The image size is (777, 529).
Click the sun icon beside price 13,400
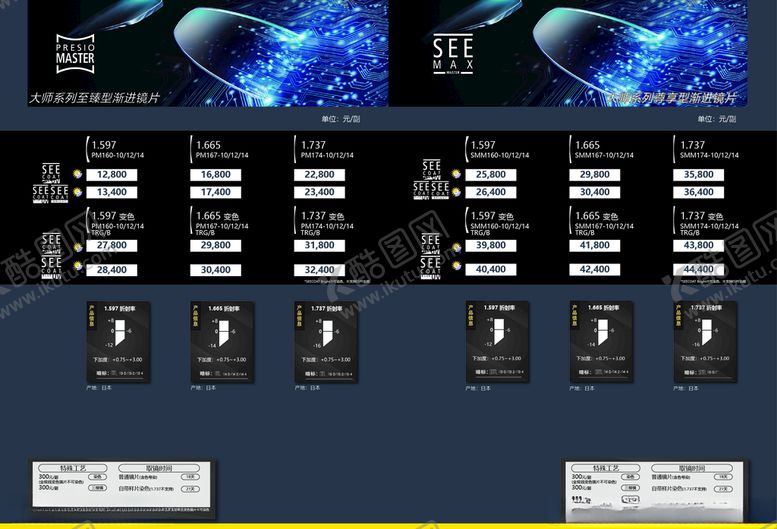point(78,192)
